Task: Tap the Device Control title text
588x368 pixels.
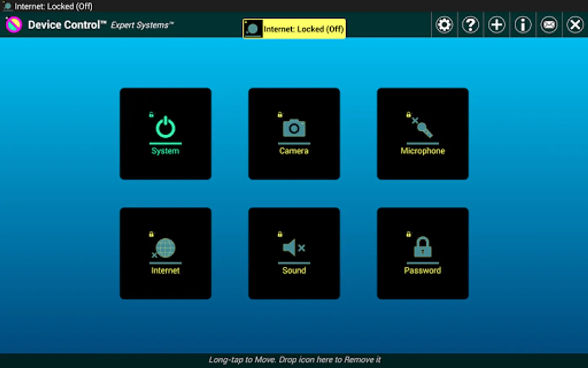Action: (67, 25)
